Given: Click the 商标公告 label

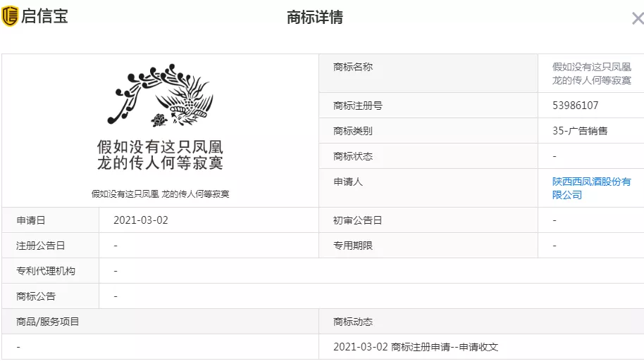Looking at the screenshot, I should coord(36,296).
